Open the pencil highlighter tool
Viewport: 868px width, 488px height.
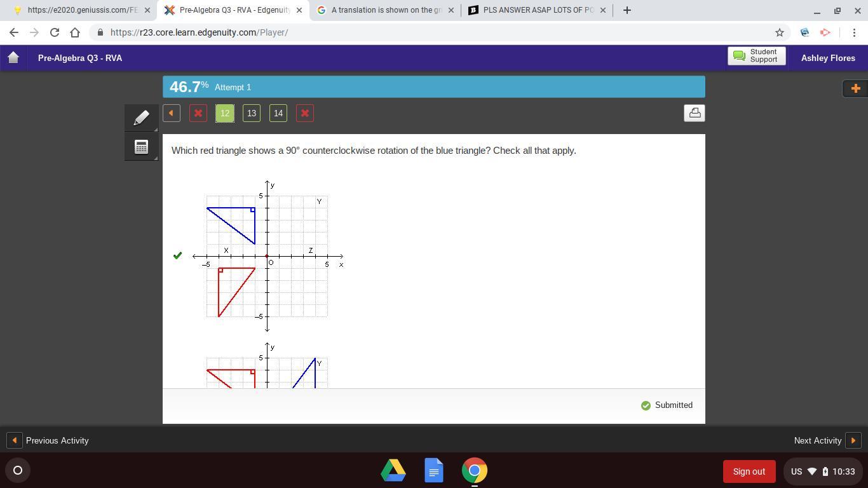[x=141, y=118]
